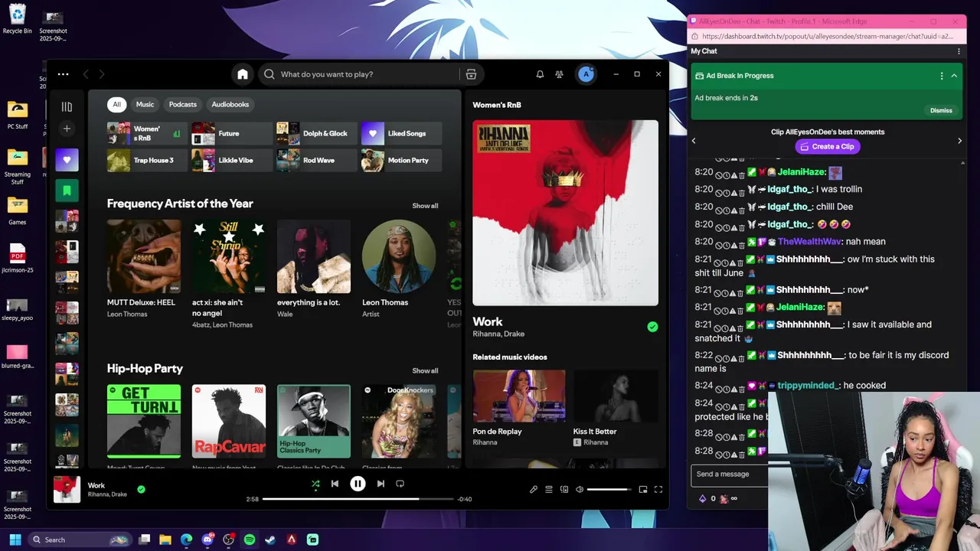The image size is (980, 551).
Task: Open the Trap House 3 shortcut tile
Action: 147,160
